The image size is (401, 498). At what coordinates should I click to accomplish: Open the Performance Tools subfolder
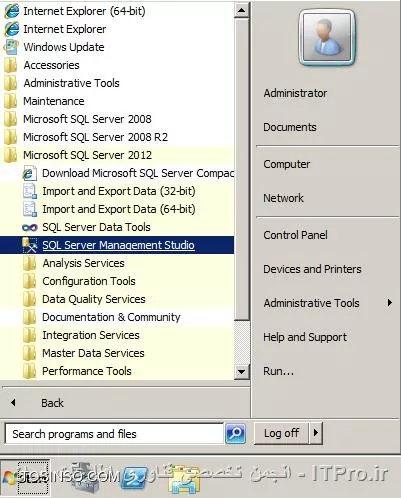117,371
